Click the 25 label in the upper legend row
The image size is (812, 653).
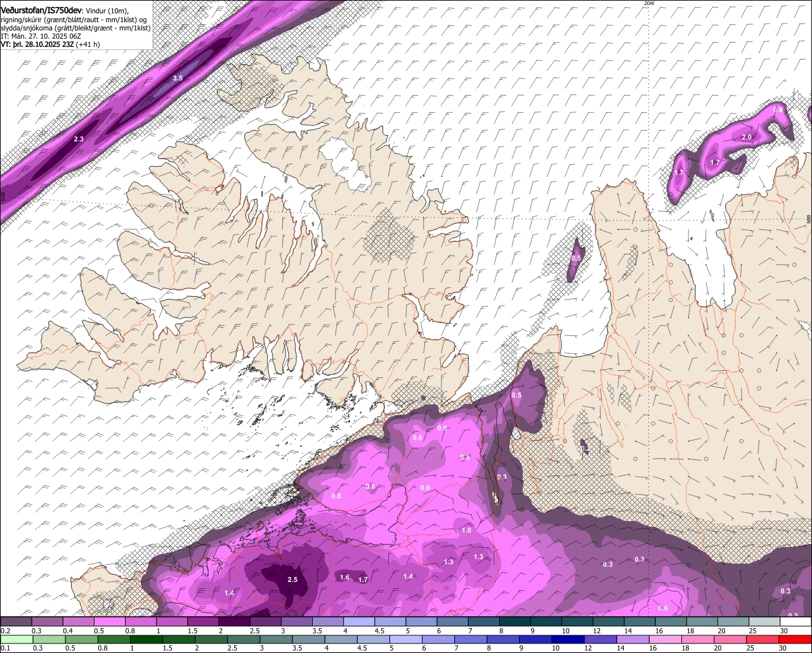pyautogui.click(x=752, y=631)
